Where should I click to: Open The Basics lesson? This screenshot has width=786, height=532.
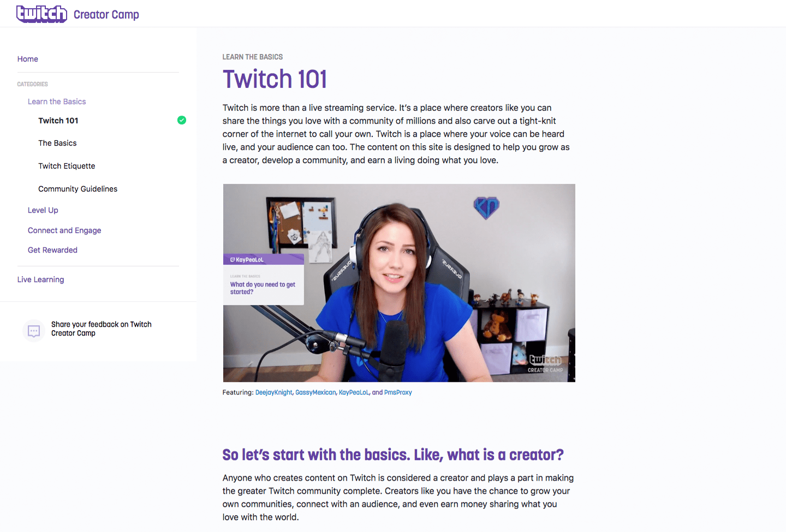57,143
